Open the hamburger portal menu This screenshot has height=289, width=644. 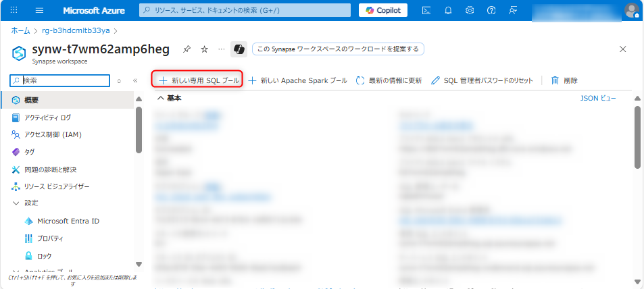(x=39, y=11)
